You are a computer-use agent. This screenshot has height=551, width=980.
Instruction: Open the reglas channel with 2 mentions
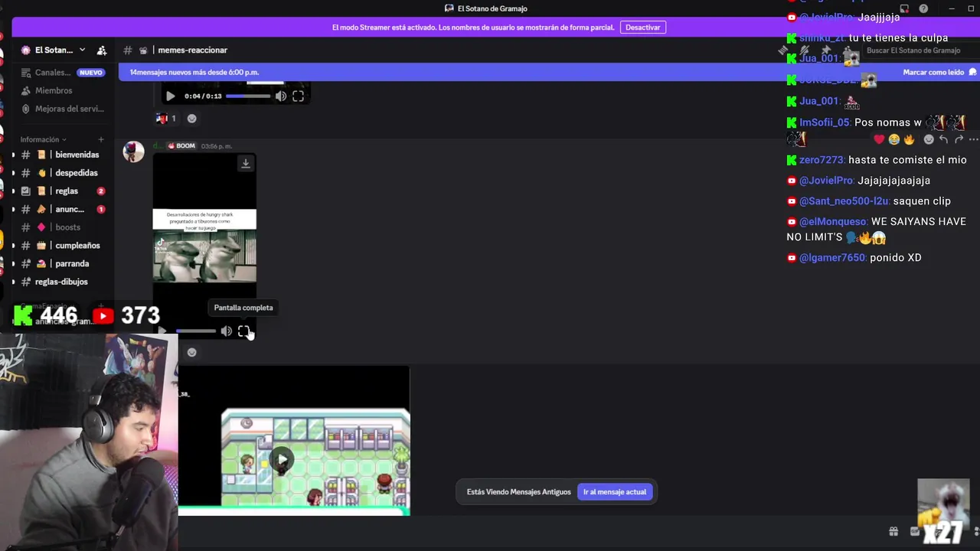63,191
